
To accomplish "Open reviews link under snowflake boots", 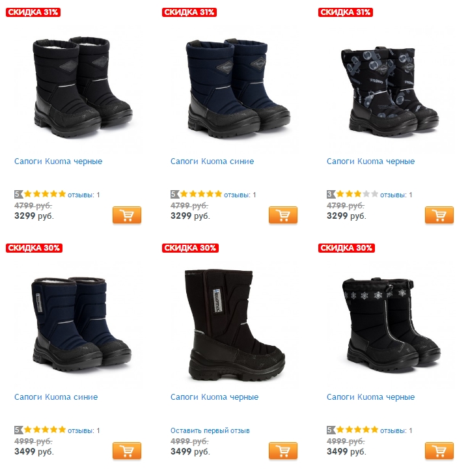I will click(396, 430).
